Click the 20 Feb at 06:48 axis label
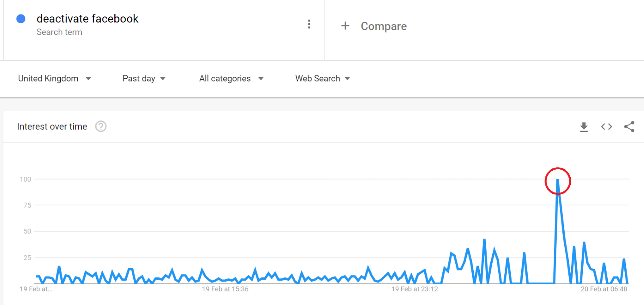 [x=604, y=289]
